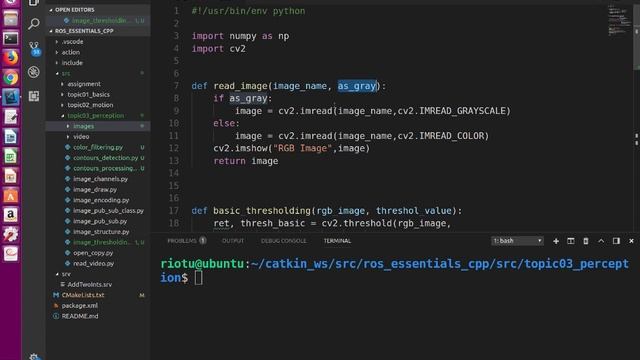Open the Debug view icon
The height and width of the screenshot is (360, 640).
coord(34,72)
